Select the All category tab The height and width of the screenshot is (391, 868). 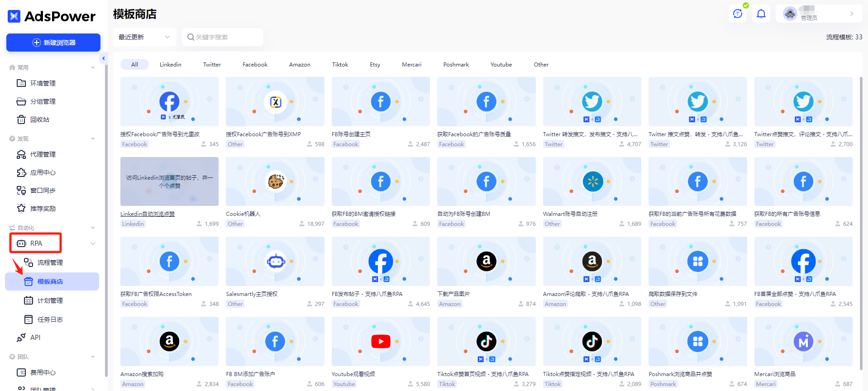[x=134, y=65]
